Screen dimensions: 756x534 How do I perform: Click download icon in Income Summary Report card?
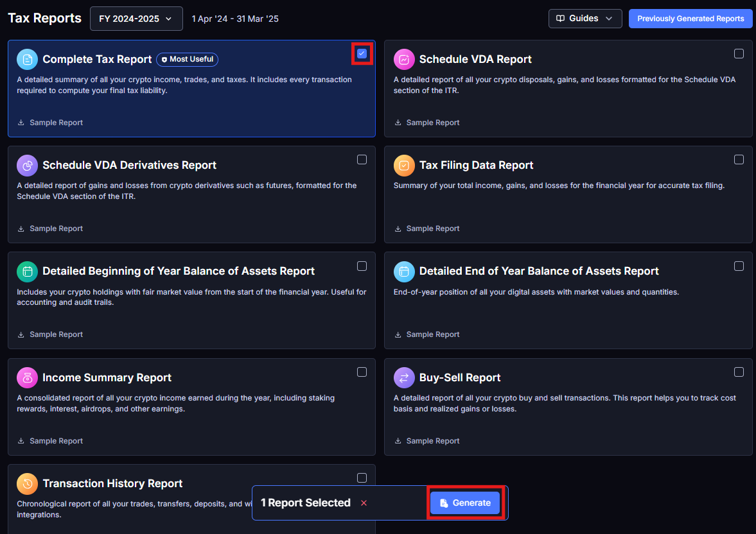pyautogui.click(x=21, y=441)
